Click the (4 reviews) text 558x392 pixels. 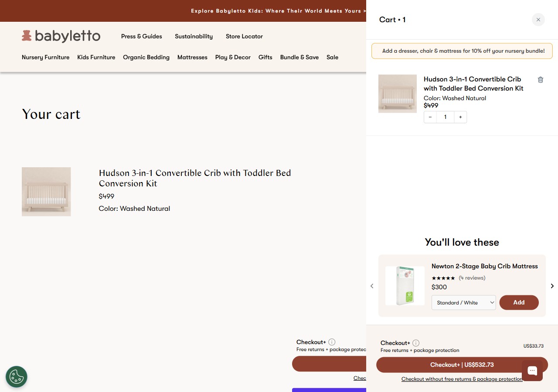[472, 278]
